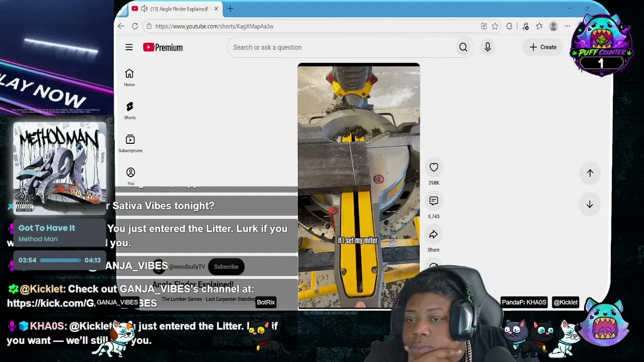The width and height of the screenshot is (644, 362).
Task: Subscribe to the @woodbullyTV channel
Action: [226, 266]
